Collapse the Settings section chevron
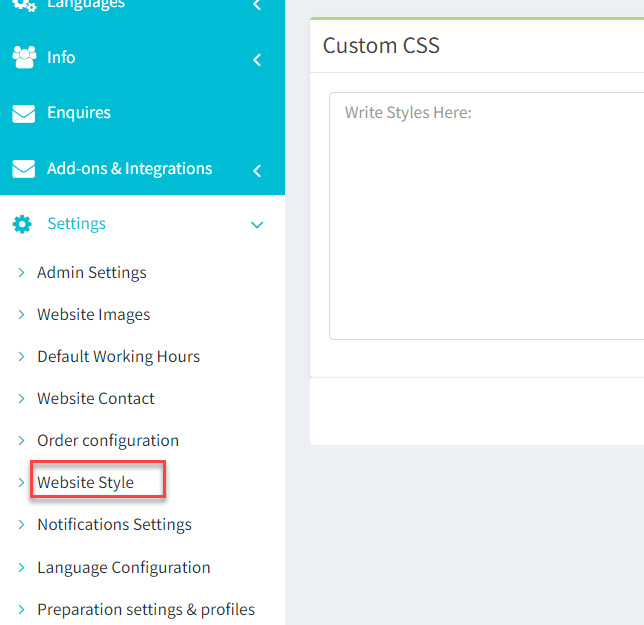This screenshot has width=644, height=625. pos(257,225)
